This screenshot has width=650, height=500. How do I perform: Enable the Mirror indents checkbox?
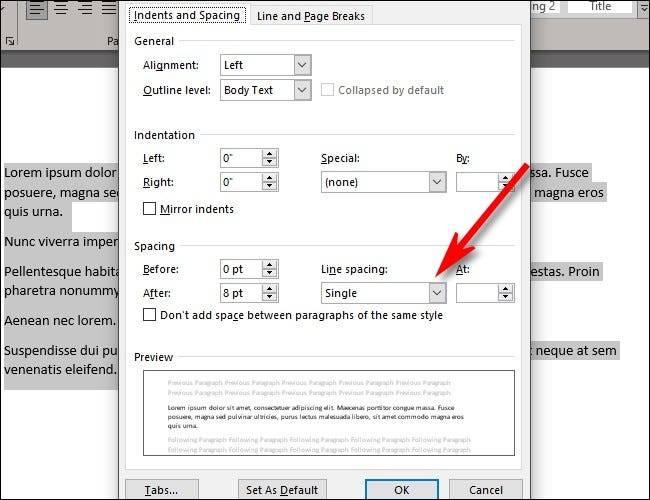coord(150,209)
